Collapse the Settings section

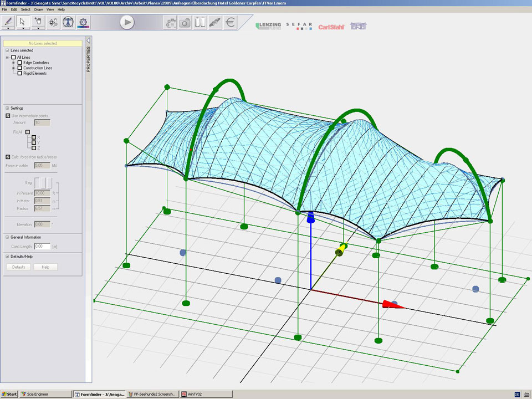coord(7,108)
